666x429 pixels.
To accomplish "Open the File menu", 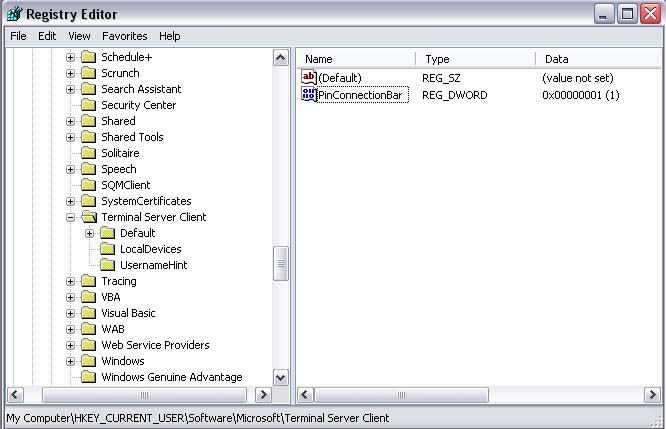I will click(x=18, y=36).
